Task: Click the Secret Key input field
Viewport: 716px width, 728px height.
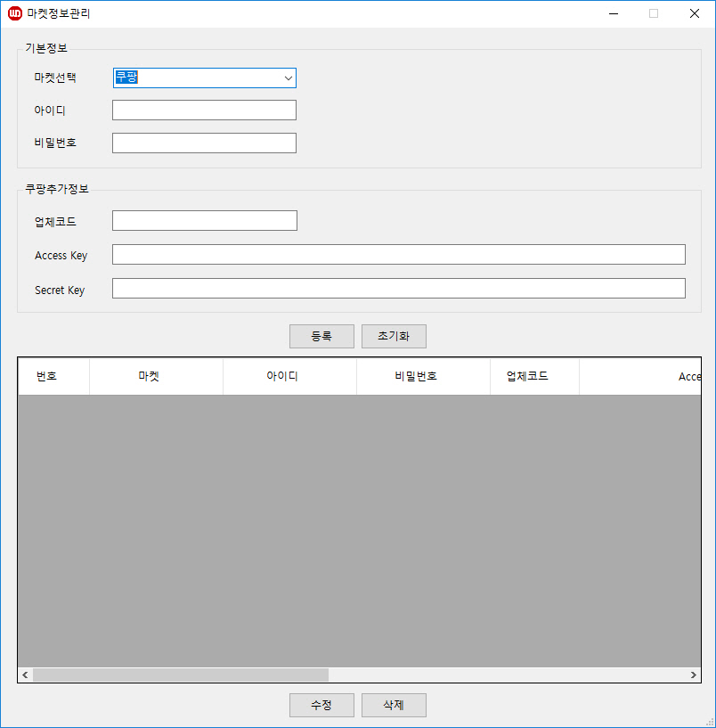Action: (x=399, y=289)
